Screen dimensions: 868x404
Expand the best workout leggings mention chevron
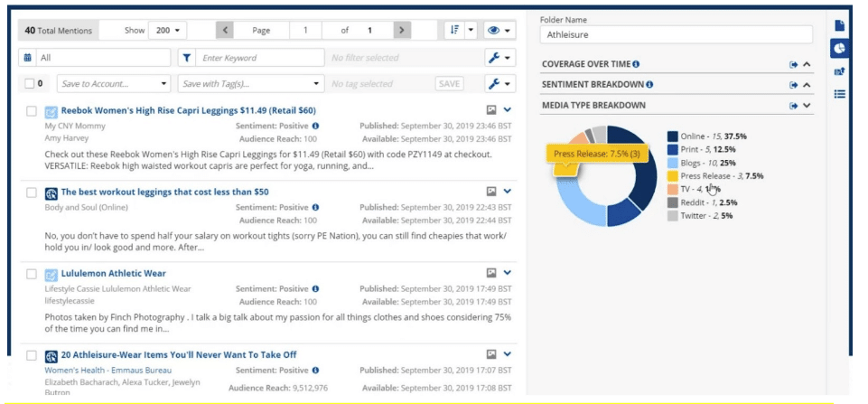click(x=508, y=192)
